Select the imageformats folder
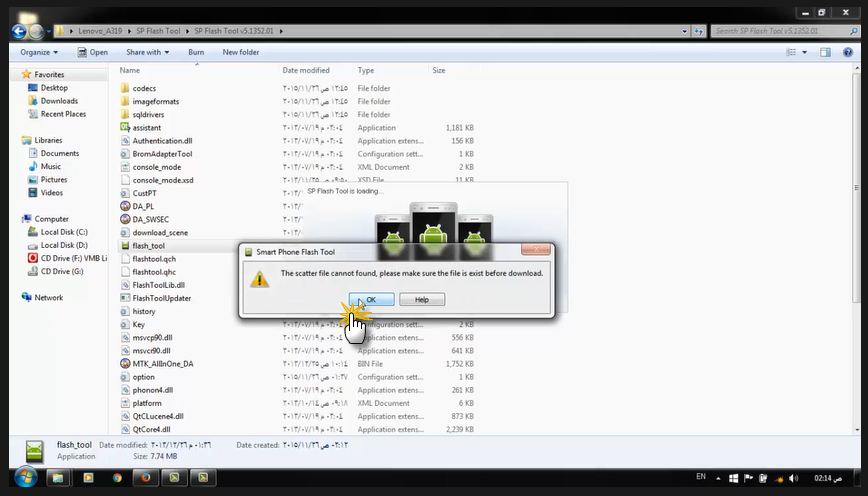This screenshot has height=496, width=868. click(x=156, y=101)
